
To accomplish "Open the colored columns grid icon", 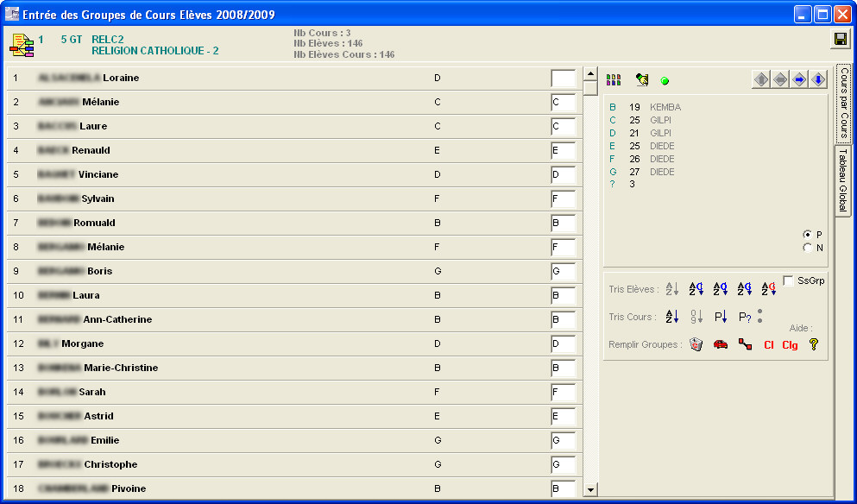I will [614, 80].
